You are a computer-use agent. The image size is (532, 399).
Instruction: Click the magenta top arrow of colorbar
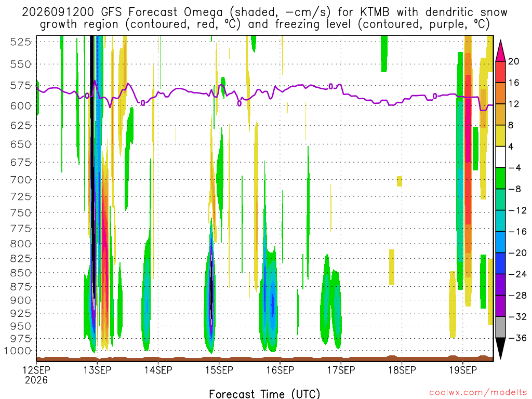[x=500, y=50]
